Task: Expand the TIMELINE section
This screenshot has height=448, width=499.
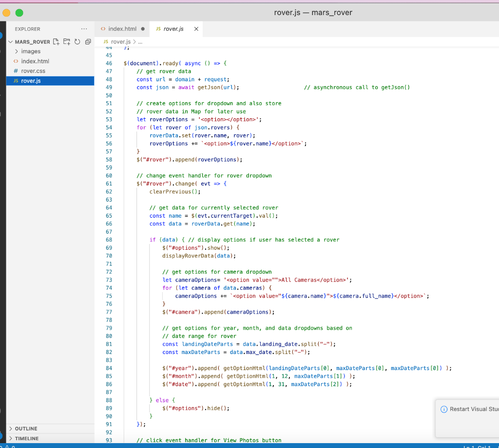Action: [x=27, y=438]
